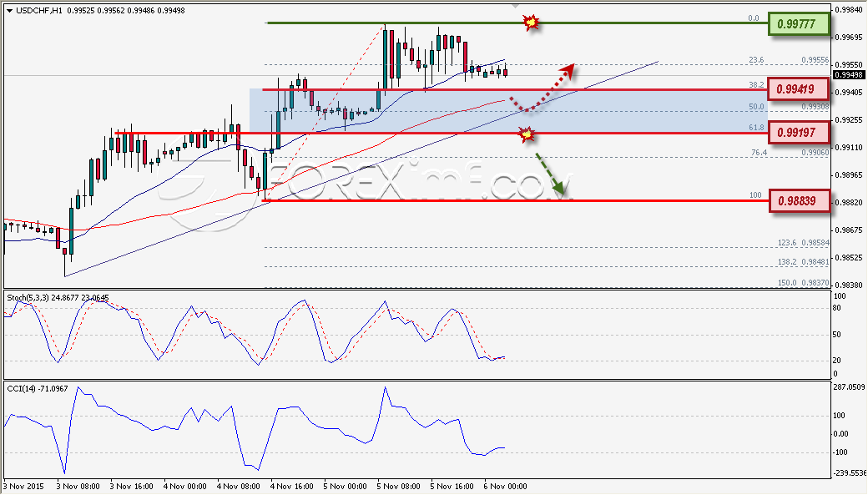This screenshot has height=495, width=868.
Task: Click the Fibonacci 50.0 level label
Action: click(x=756, y=107)
